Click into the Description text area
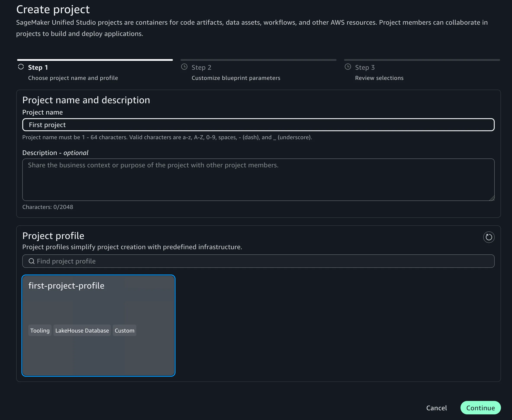512x420 pixels. [x=258, y=180]
